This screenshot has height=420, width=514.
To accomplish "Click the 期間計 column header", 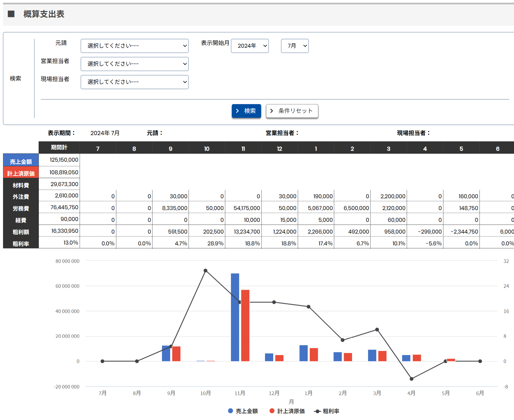I will [x=59, y=148].
